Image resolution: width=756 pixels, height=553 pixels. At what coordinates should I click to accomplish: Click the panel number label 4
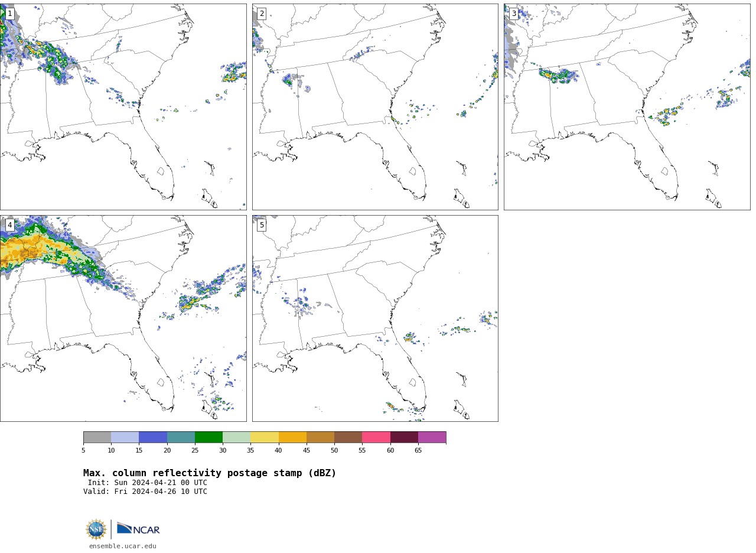(x=9, y=225)
